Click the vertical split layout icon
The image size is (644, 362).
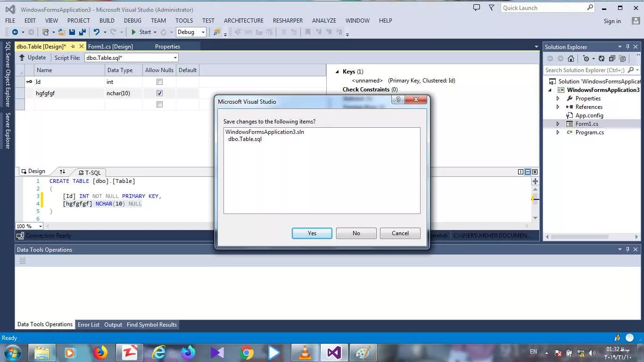(x=521, y=172)
